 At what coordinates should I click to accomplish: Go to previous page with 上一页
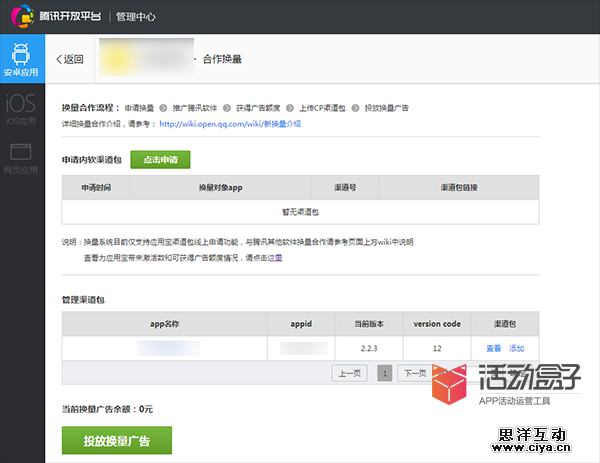[x=349, y=373]
